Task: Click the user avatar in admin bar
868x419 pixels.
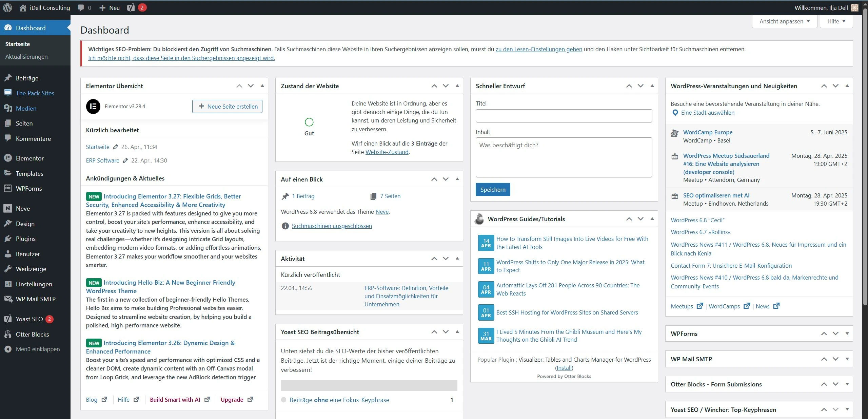Action: (x=855, y=7)
